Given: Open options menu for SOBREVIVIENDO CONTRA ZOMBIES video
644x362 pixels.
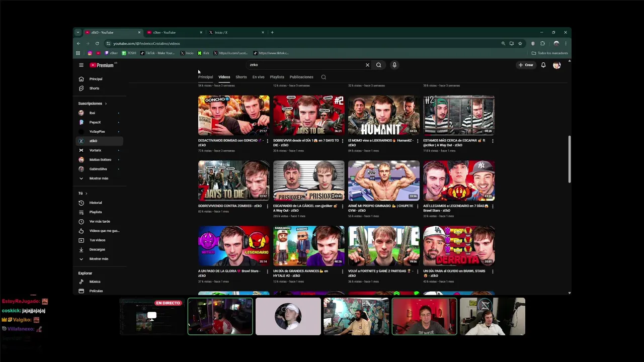Looking at the screenshot, I should click(x=267, y=206).
